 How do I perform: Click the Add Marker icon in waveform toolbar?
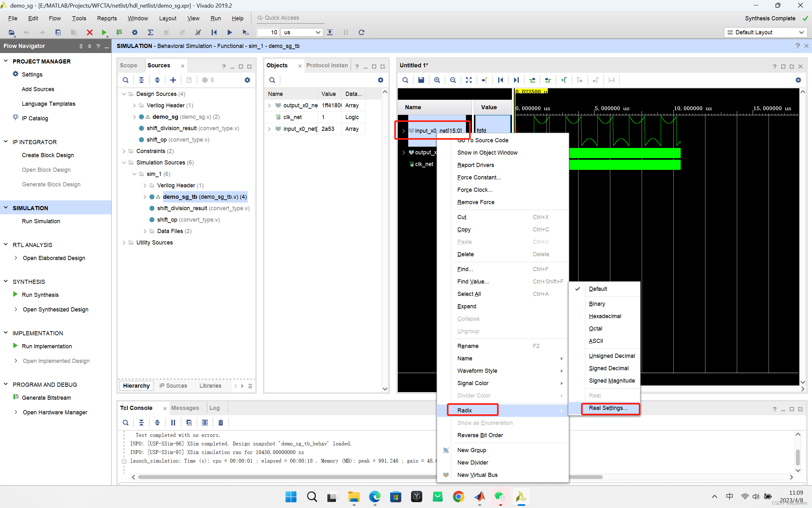pos(564,80)
